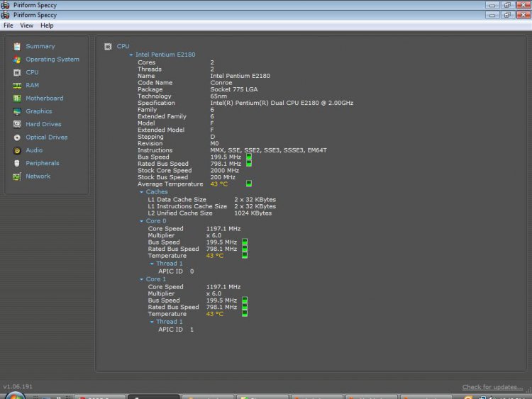This screenshot has height=399, width=532.
Task: Collapse the Core 0 section
Action: 141,221
